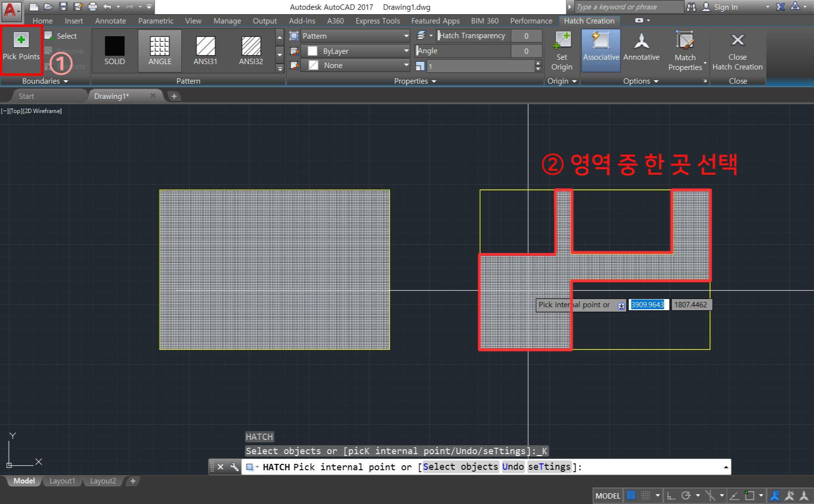Screen dimensions: 814x504
Task: Adjust the hatch Angle slider
Action: 463,51
